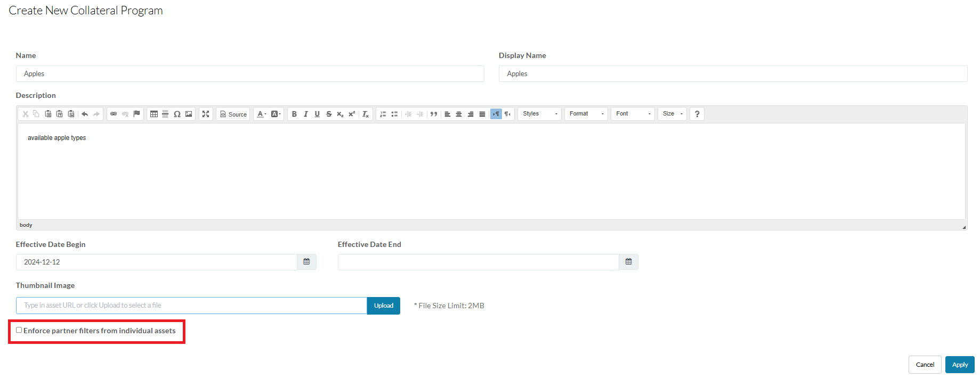Toggle bold formatting

(294, 114)
